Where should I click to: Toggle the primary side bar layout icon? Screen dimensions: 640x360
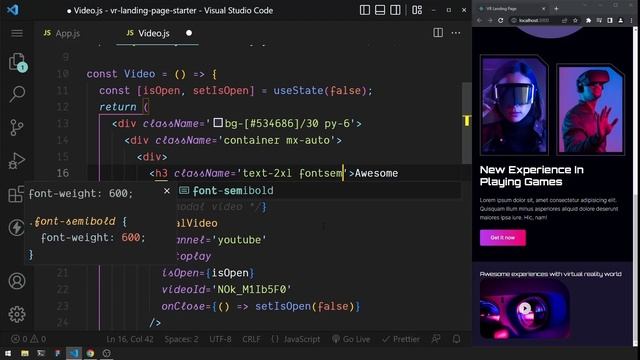point(365,10)
